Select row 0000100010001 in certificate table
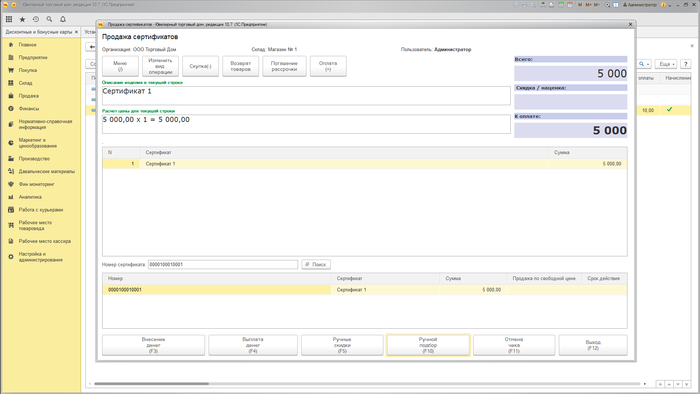This screenshot has width=700, height=394. 365,290
